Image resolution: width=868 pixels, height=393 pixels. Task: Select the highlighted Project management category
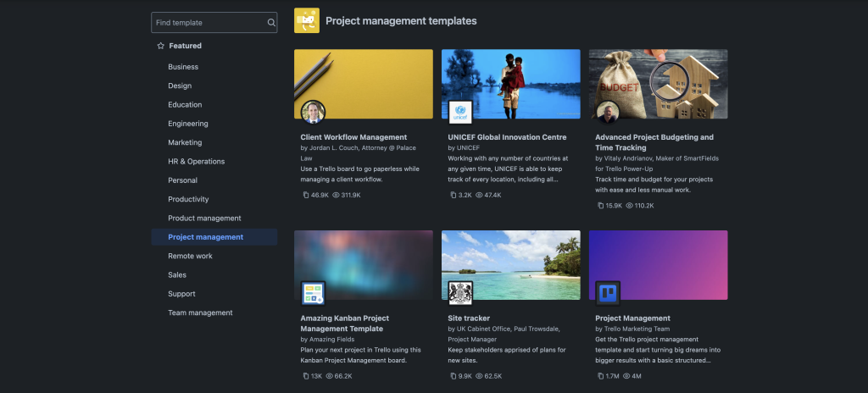(x=214, y=237)
